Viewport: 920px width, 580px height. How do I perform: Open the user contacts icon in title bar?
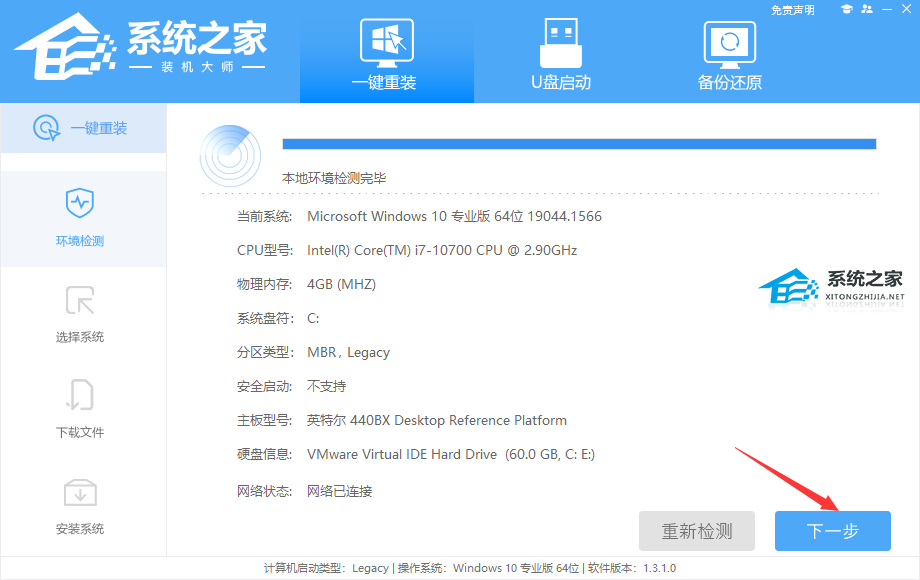coord(867,9)
